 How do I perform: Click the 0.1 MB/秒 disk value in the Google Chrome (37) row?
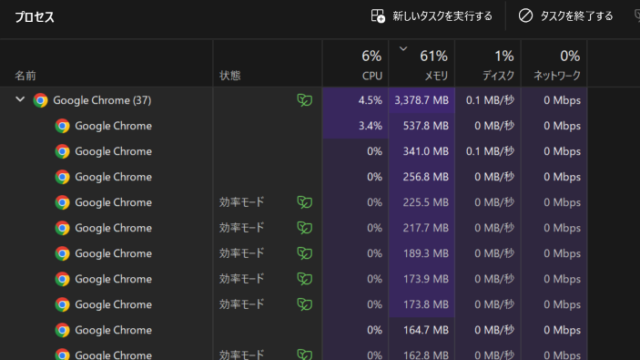pyautogui.click(x=490, y=100)
